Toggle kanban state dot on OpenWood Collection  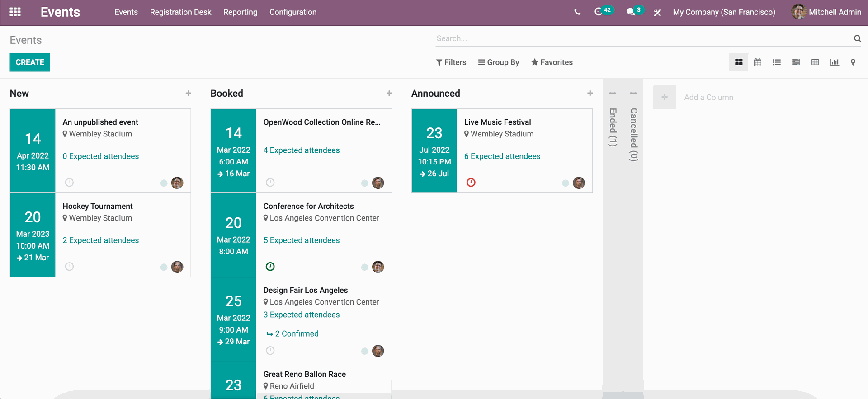pyautogui.click(x=364, y=183)
